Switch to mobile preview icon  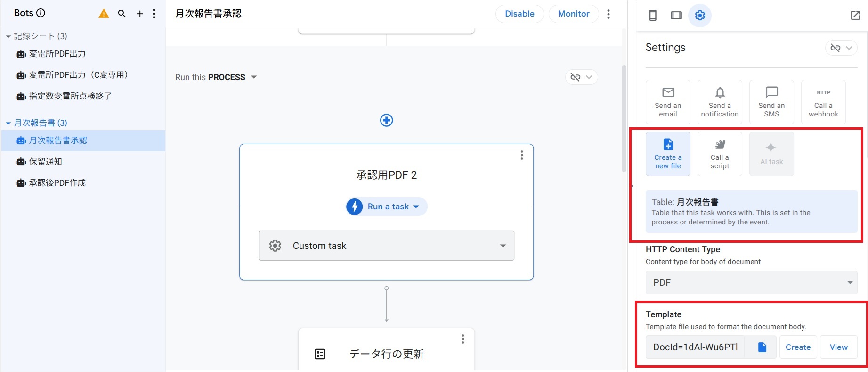pyautogui.click(x=653, y=16)
